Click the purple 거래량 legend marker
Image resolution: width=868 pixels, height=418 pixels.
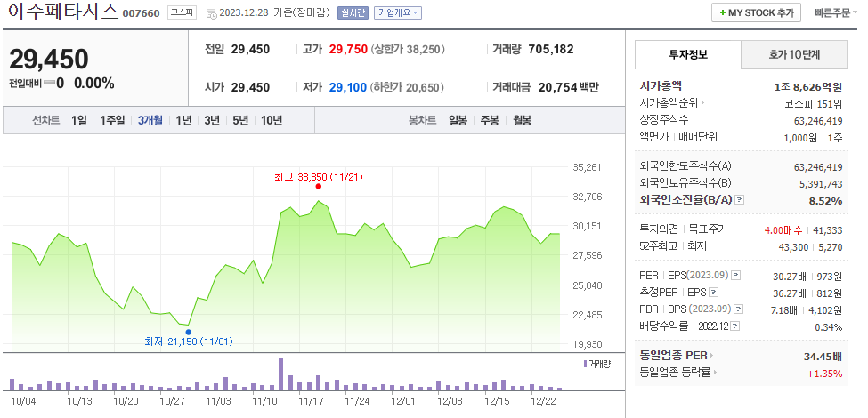[x=585, y=364]
